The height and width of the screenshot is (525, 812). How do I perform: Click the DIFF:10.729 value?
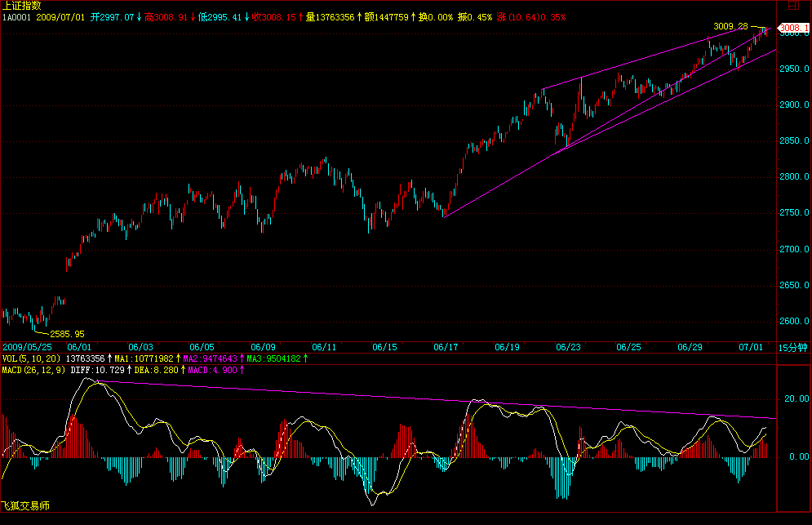coord(98,370)
